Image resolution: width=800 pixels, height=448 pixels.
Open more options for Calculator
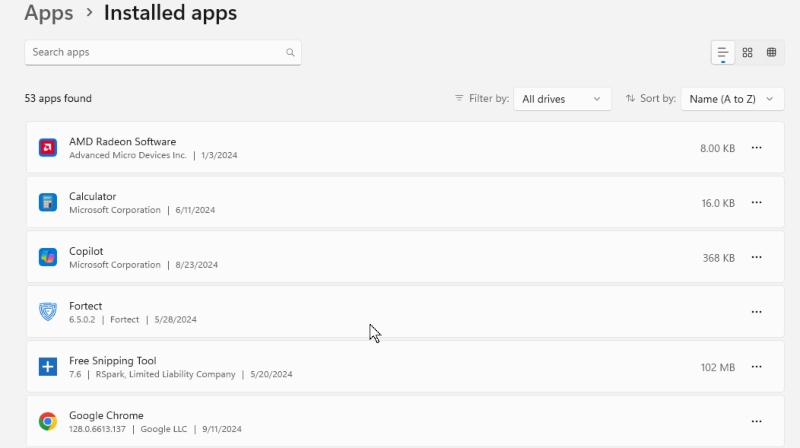pyautogui.click(x=756, y=202)
